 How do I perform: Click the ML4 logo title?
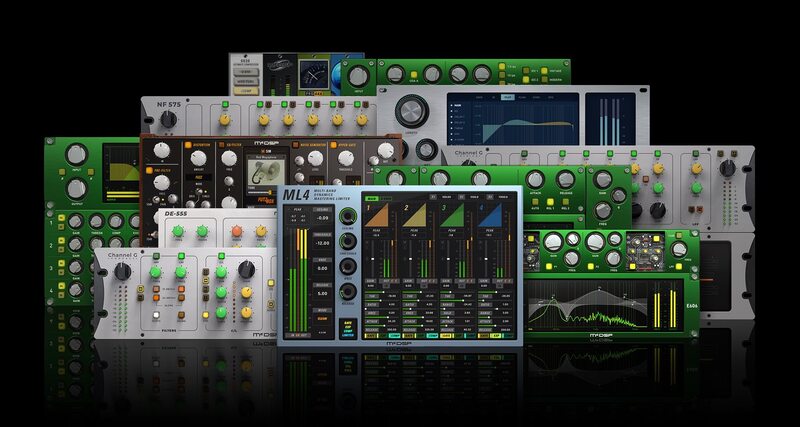click(295, 197)
